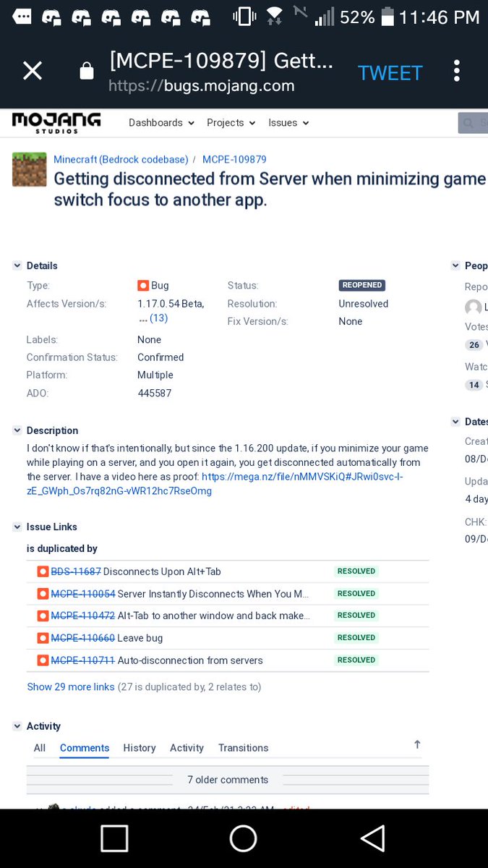The image size is (488, 868).
Task: Open the MCPE-110711 linked issue
Action: [x=83, y=660]
